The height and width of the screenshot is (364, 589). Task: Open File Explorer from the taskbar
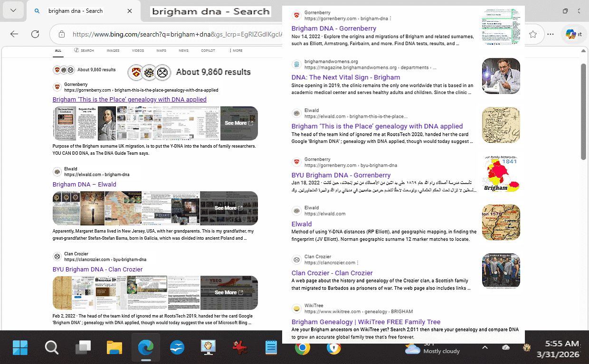click(114, 348)
